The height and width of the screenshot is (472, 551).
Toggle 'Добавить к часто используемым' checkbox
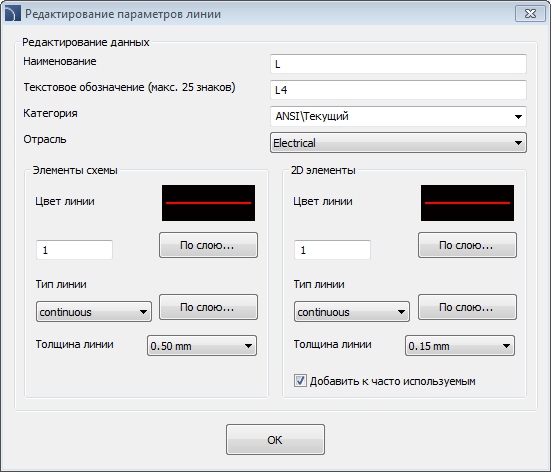300,381
